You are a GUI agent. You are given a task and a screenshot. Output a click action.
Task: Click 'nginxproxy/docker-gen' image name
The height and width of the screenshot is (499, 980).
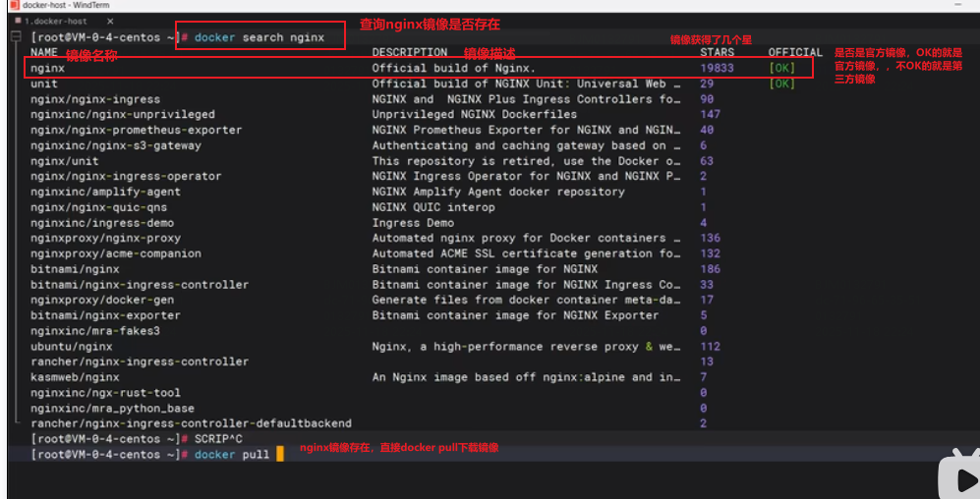102,300
